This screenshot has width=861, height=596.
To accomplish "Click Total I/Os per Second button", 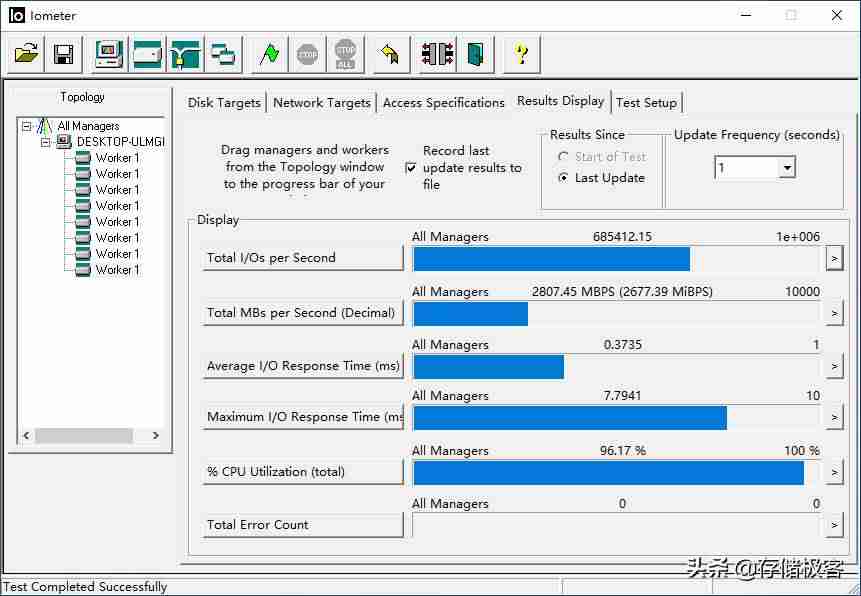I will click(303, 258).
